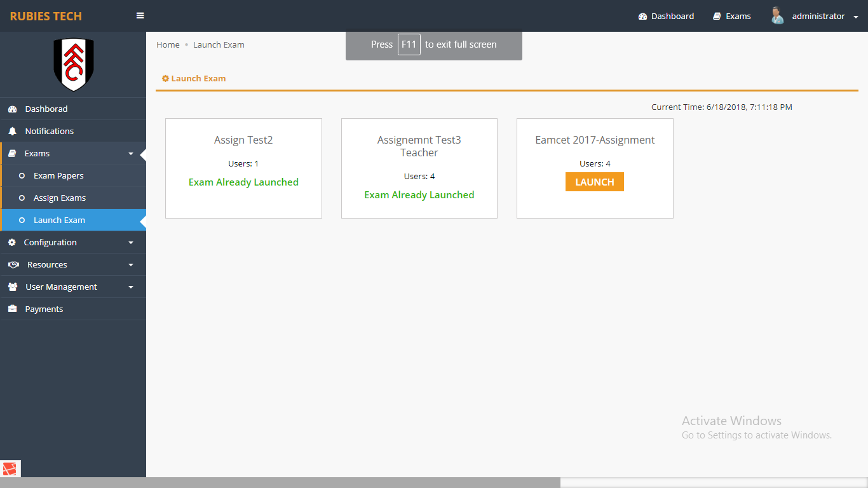Click the administrator avatar picture
Screen dimensions: 868x488
(x=777, y=16)
